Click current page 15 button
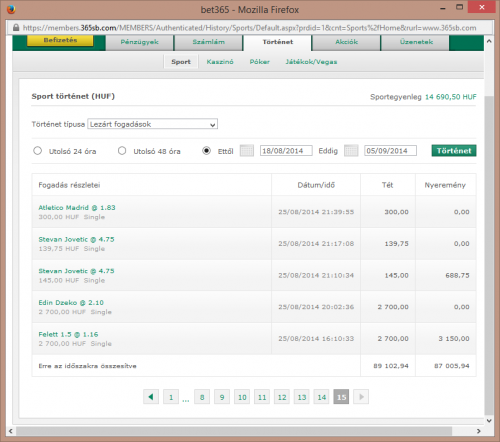 click(x=341, y=397)
